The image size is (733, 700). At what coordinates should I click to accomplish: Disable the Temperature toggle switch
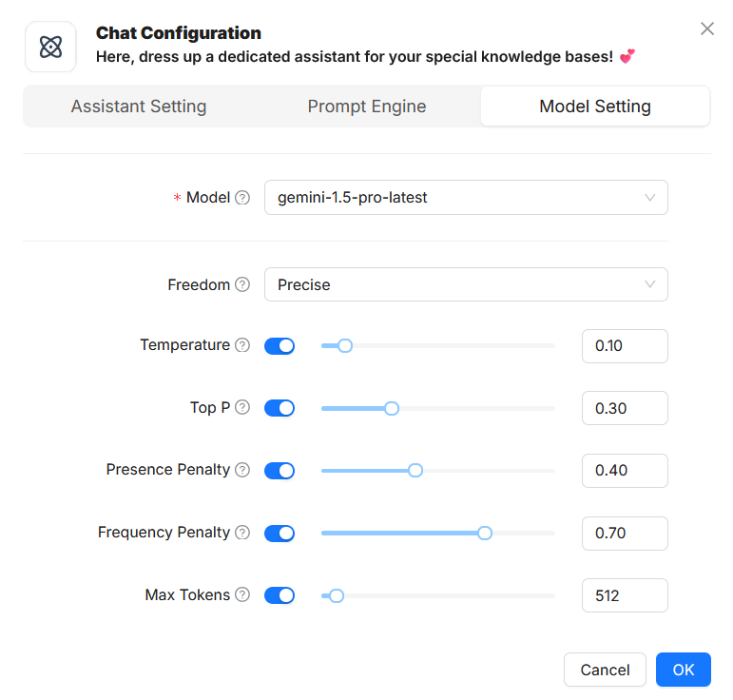(x=279, y=346)
